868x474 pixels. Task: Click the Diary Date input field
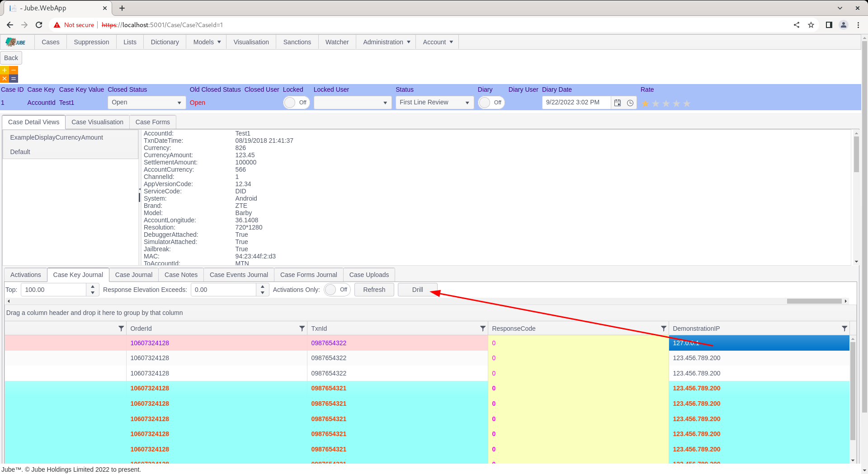click(x=576, y=103)
